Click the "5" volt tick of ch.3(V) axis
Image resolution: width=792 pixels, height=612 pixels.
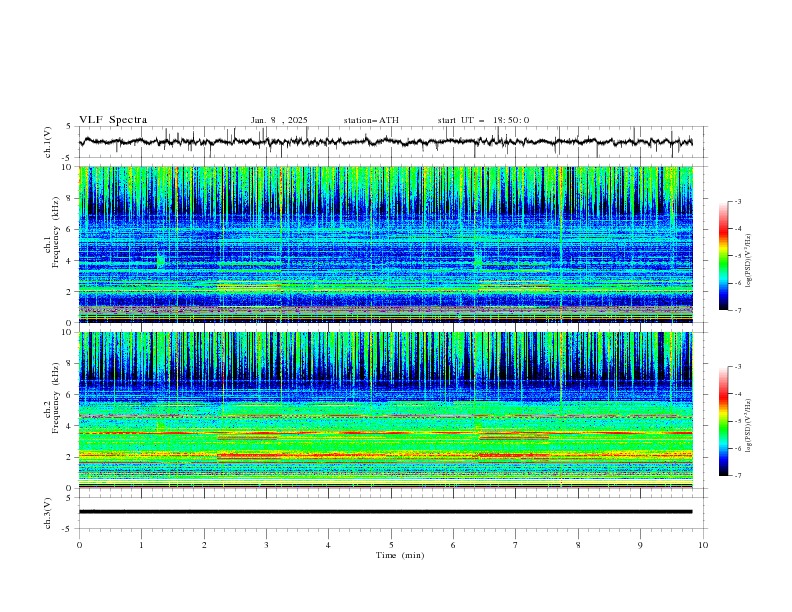pyautogui.click(x=69, y=497)
